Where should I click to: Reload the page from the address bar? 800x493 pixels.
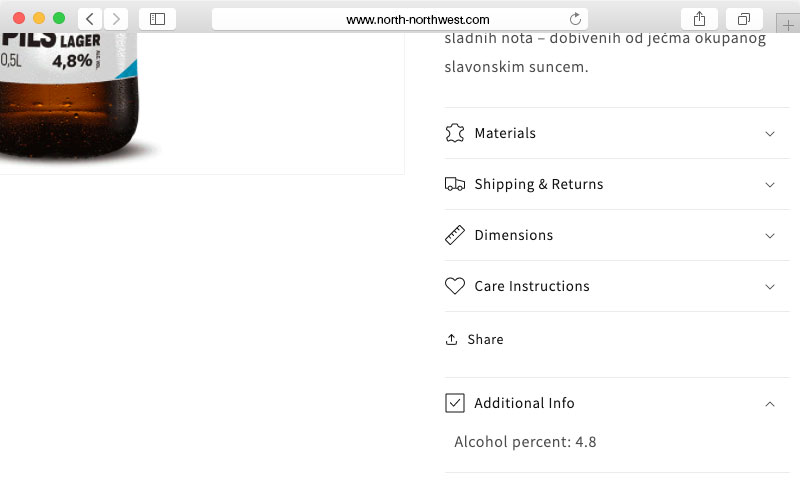point(575,19)
